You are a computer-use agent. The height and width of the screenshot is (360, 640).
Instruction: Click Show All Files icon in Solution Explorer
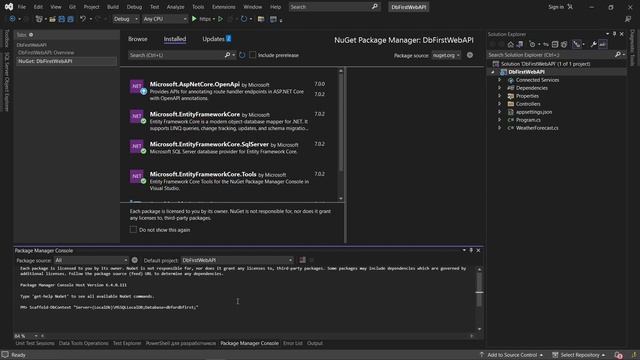[564, 44]
